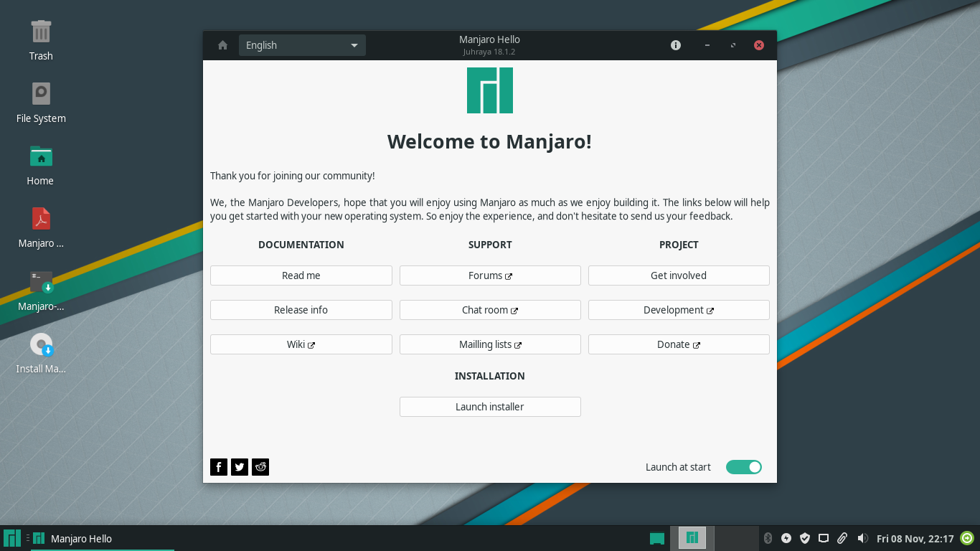Open Release info
Viewport: 980px width, 551px height.
coord(301,310)
